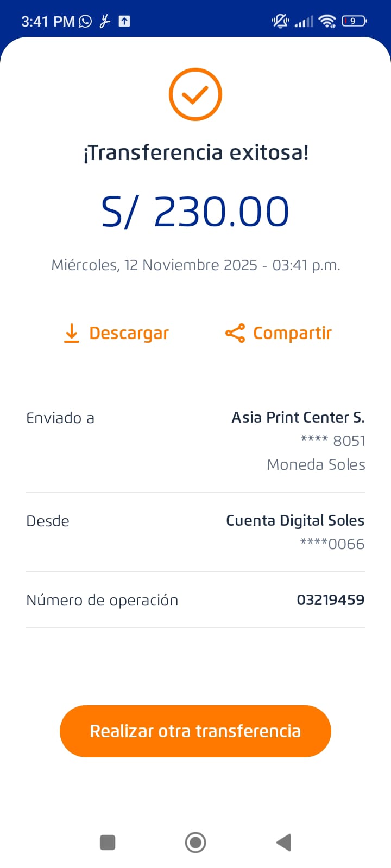
Task: Tap the upload arrow notification icon
Action: click(x=124, y=21)
